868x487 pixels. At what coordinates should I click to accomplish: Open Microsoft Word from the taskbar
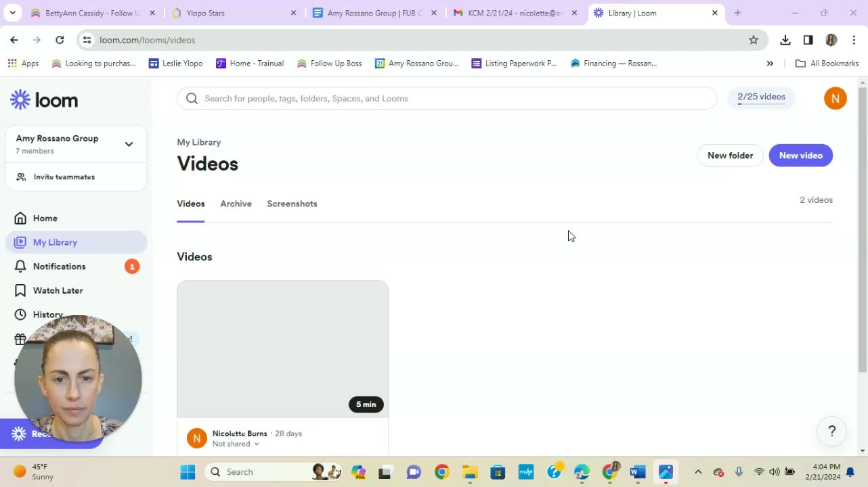coord(637,471)
